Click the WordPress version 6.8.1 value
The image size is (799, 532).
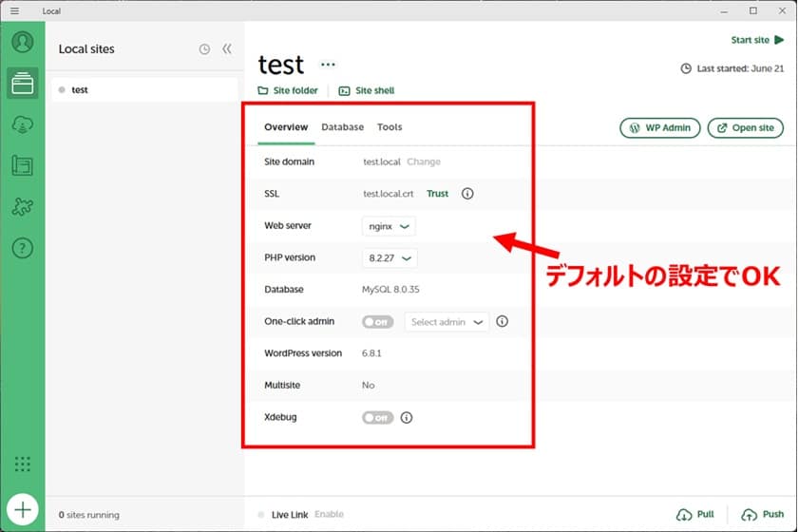371,353
